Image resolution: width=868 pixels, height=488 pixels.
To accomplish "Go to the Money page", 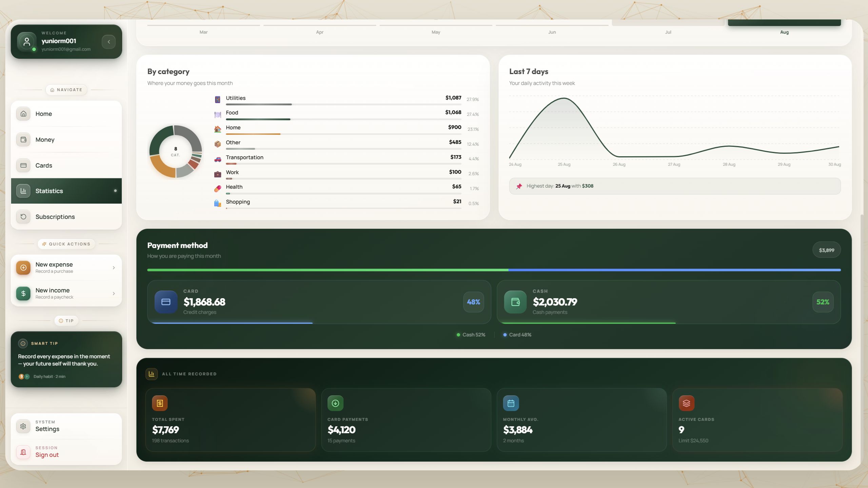I will [66, 140].
